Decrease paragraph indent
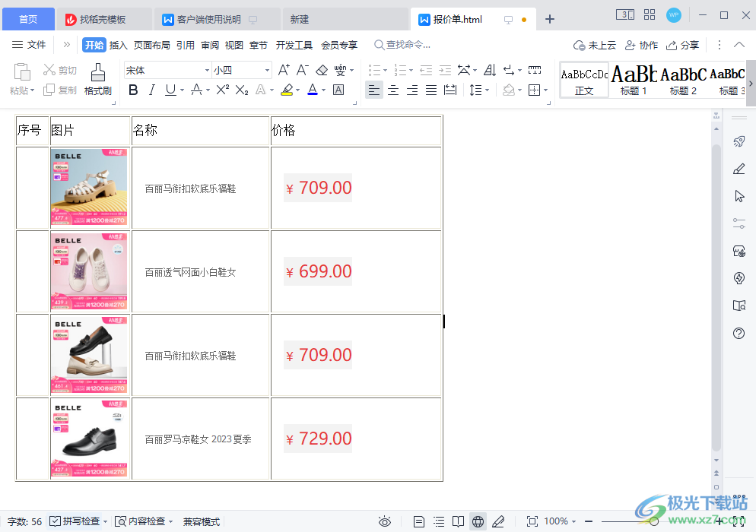The height and width of the screenshot is (532, 756). (426, 71)
